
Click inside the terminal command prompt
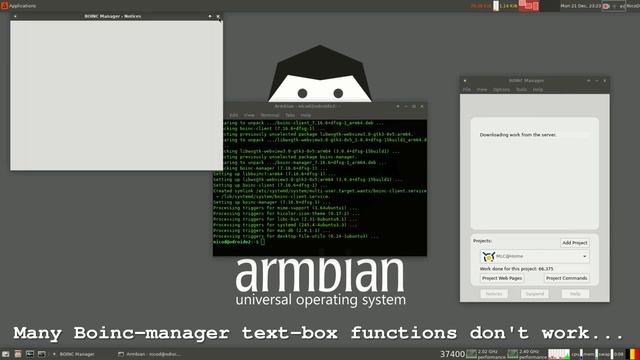point(262,242)
